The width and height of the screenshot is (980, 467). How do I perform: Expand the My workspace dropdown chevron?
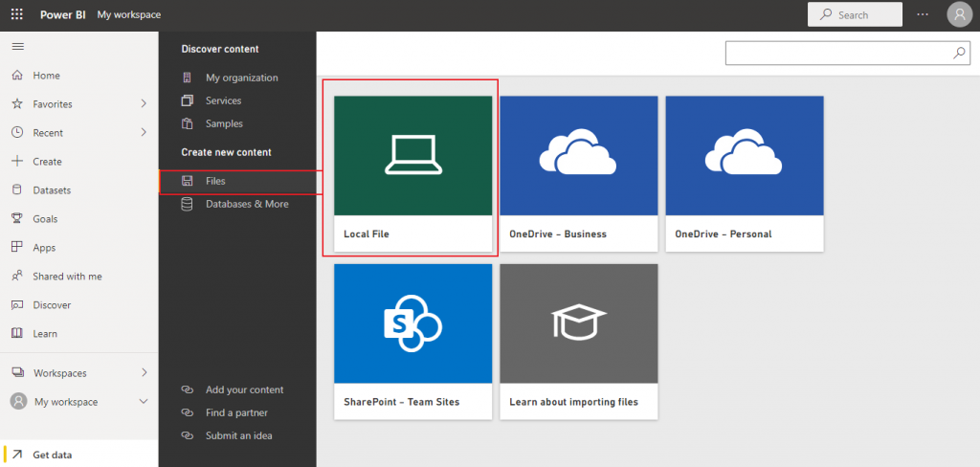[x=144, y=401]
